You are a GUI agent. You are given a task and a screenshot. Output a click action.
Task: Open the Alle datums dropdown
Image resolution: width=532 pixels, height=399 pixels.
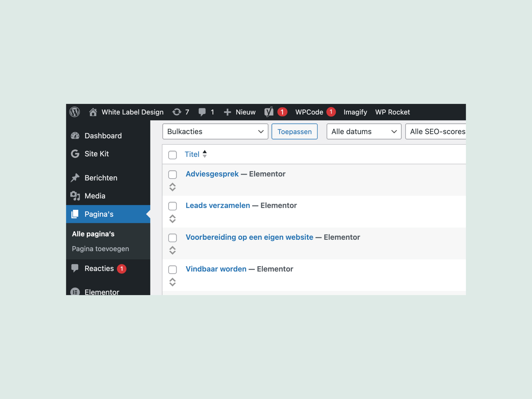[x=364, y=131]
